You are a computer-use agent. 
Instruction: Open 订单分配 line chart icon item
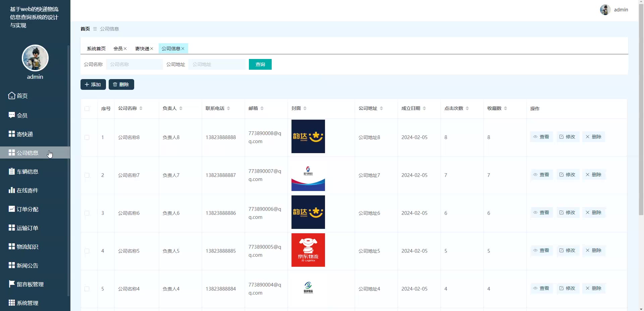click(12, 209)
